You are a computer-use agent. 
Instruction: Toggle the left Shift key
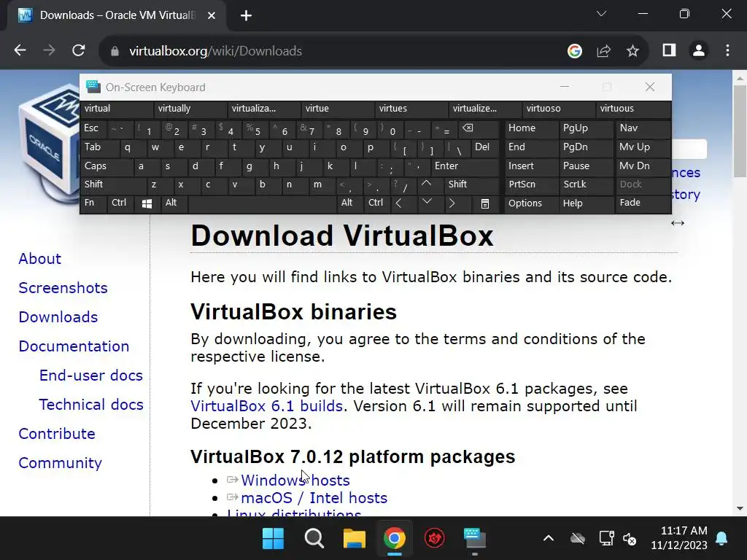113,184
